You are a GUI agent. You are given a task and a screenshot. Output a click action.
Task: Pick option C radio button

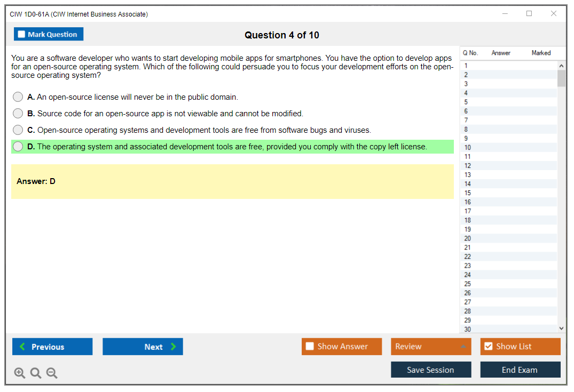[18, 130]
